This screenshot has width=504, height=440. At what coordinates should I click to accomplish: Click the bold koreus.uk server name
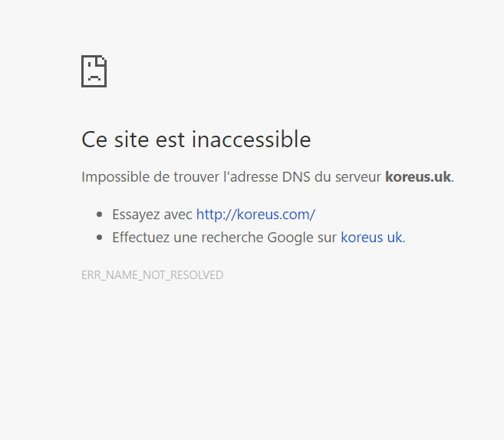[417, 177]
